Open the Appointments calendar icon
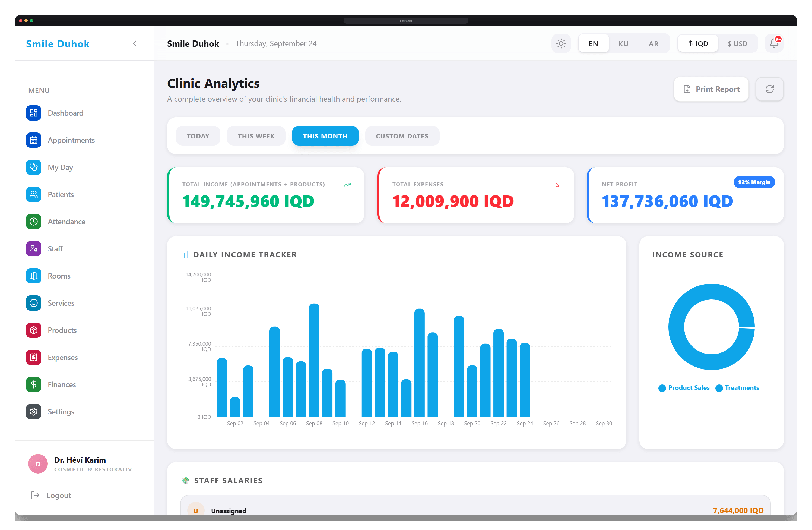812x530 pixels. click(x=33, y=140)
